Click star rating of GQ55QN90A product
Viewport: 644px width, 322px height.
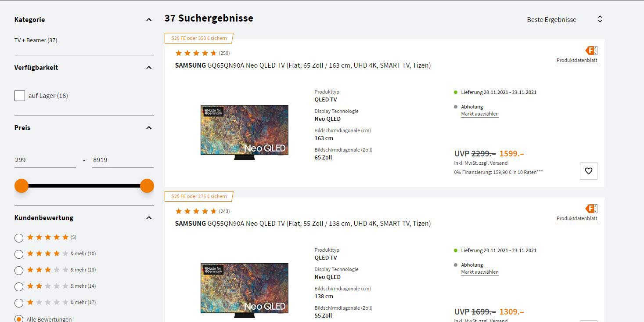pyautogui.click(x=196, y=211)
